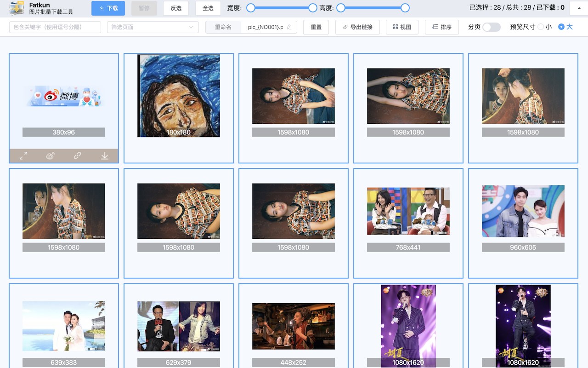Click the 639x383 size label
The width and height of the screenshot is (588, 368).
(64, 362)
